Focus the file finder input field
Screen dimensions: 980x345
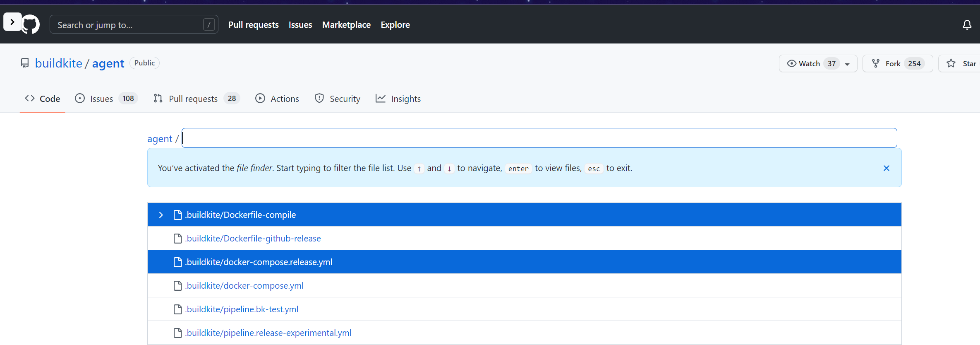tap(539, 138)
